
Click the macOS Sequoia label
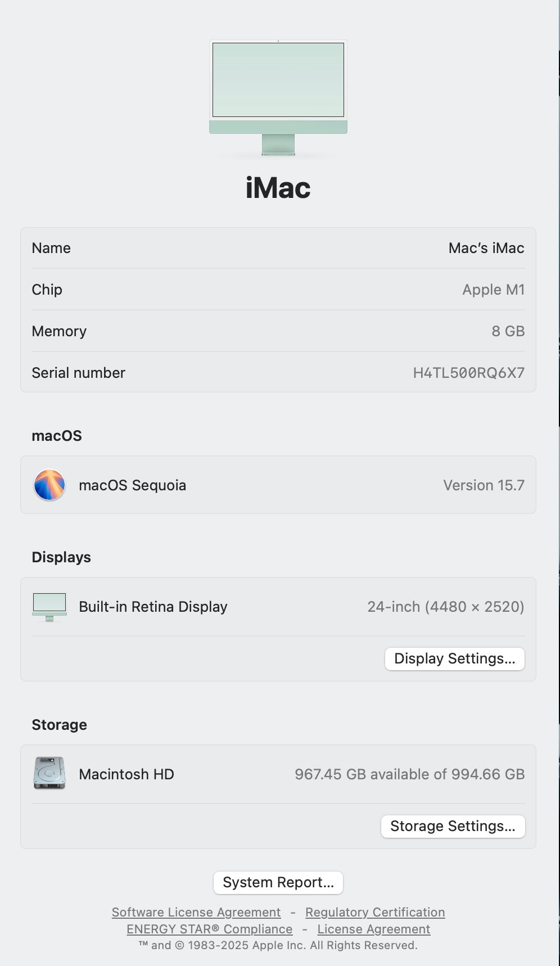132,485
